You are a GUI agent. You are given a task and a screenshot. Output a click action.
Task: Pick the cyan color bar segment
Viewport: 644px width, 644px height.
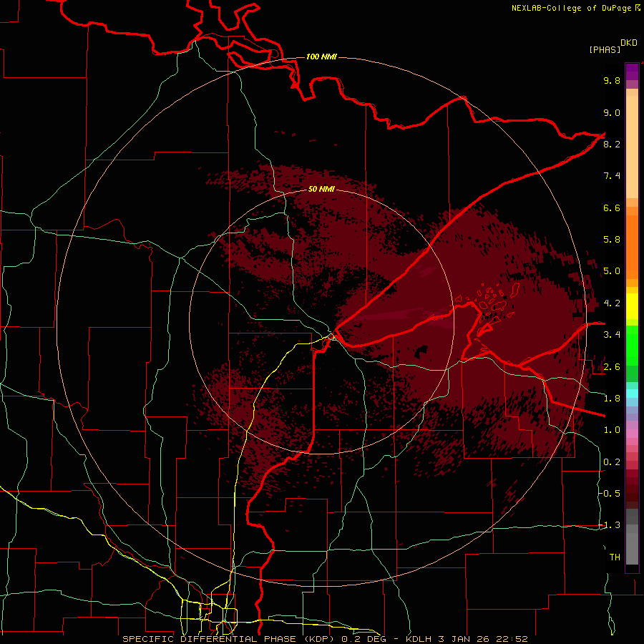tap(632, 394)
